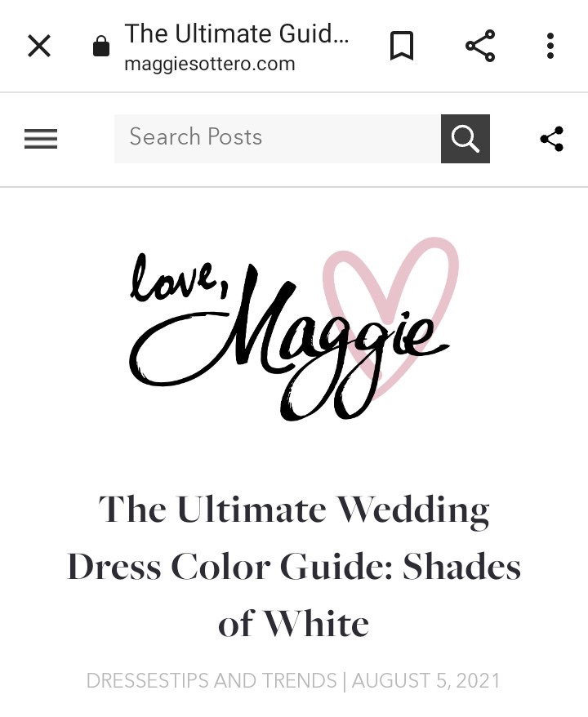Viewport: 588px width, 717px height.
Task: Click the blog's share icon beside search
Action: (552, 139)
